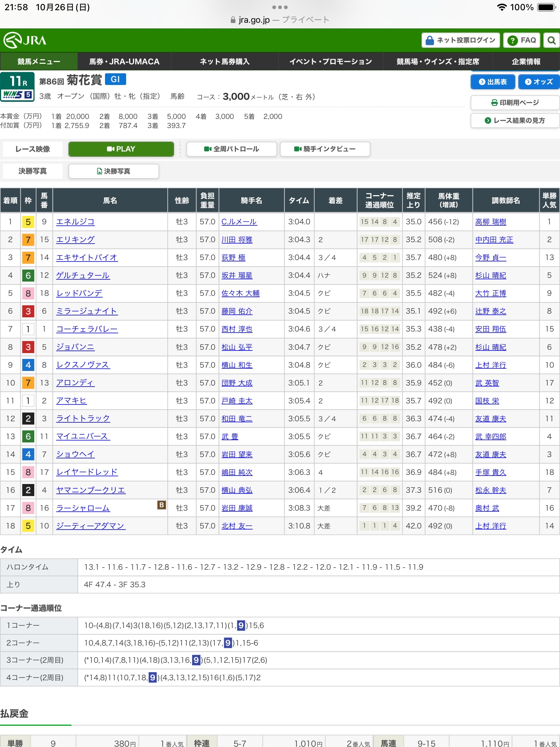Click the FAQ question mark button
Viewport: 560px width, 747px height.
pyautogui.click(x=522, y=40)
